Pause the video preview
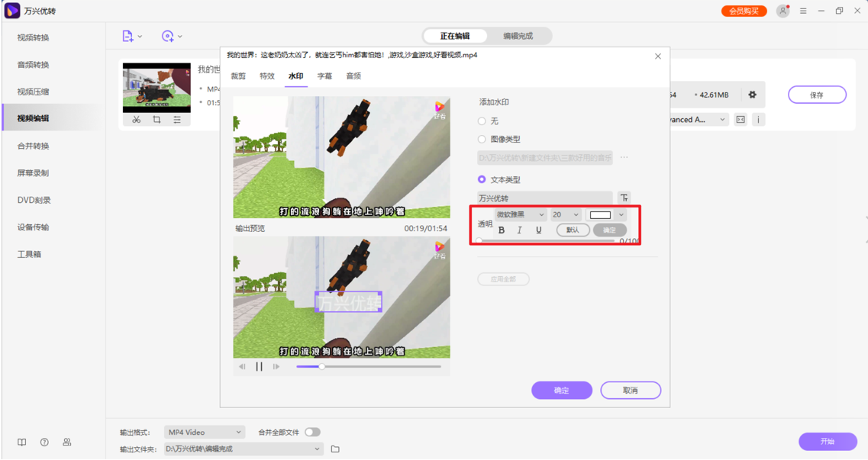This screenshot has width=868, height=460. tap(259, 367)
